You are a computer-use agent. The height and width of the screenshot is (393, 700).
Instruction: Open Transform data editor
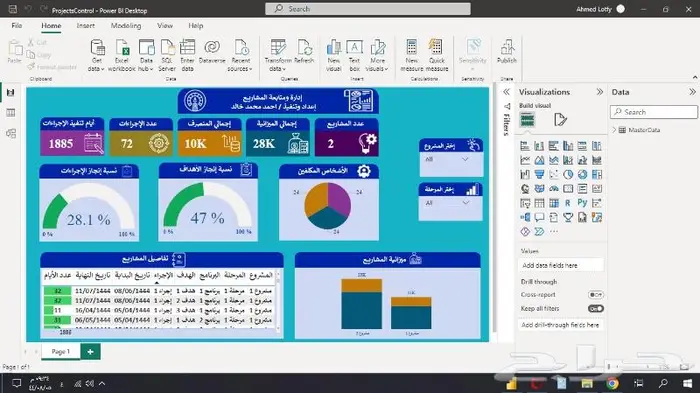coord(278,55)
